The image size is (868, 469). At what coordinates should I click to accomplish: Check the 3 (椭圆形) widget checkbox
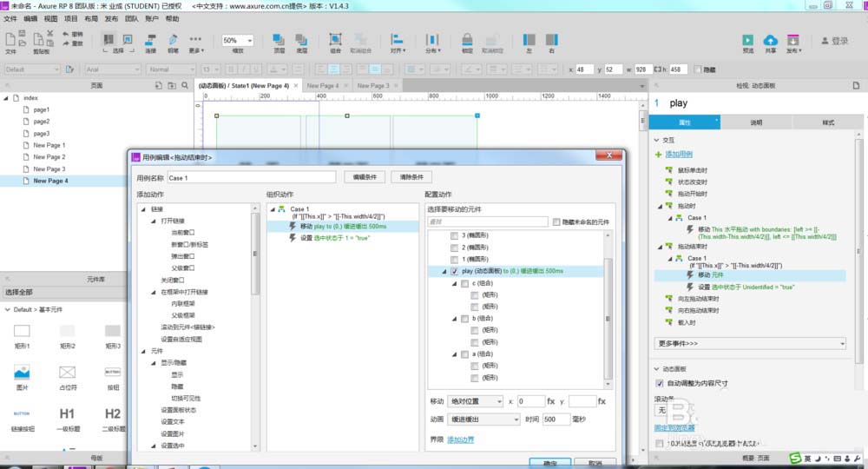click(x=455, y=235)
